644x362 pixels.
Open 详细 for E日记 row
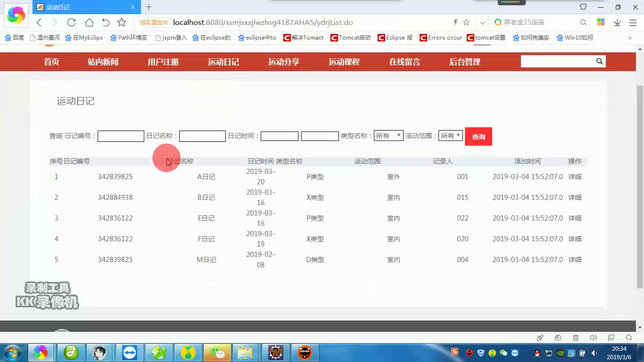tap(575, 218)
